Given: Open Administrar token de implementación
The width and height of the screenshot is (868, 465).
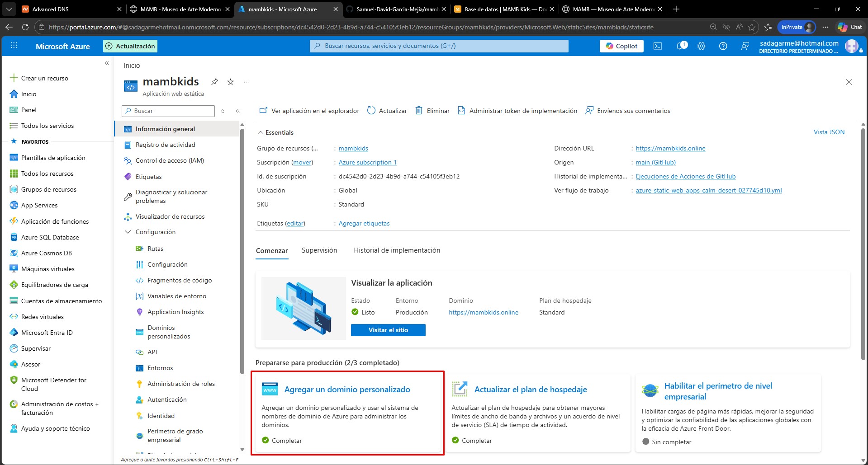Looking at the screenshot, I should click(x=517, y=111).
